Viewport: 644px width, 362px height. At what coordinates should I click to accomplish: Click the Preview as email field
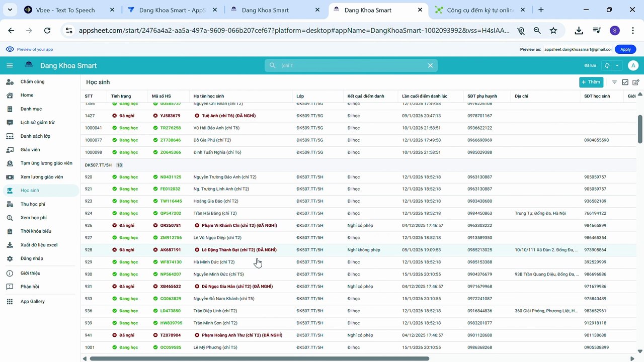578,49
